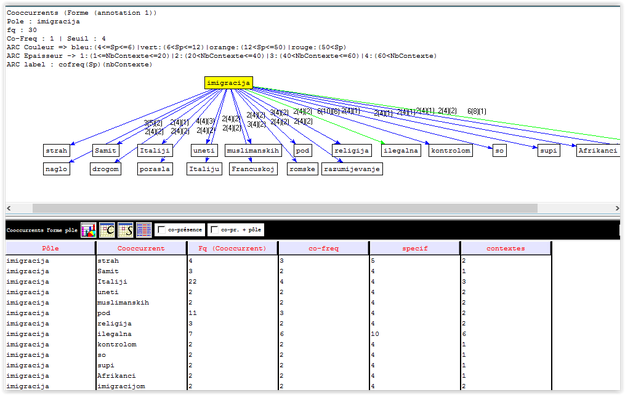Select the drogom graph node

pos(105,169)
